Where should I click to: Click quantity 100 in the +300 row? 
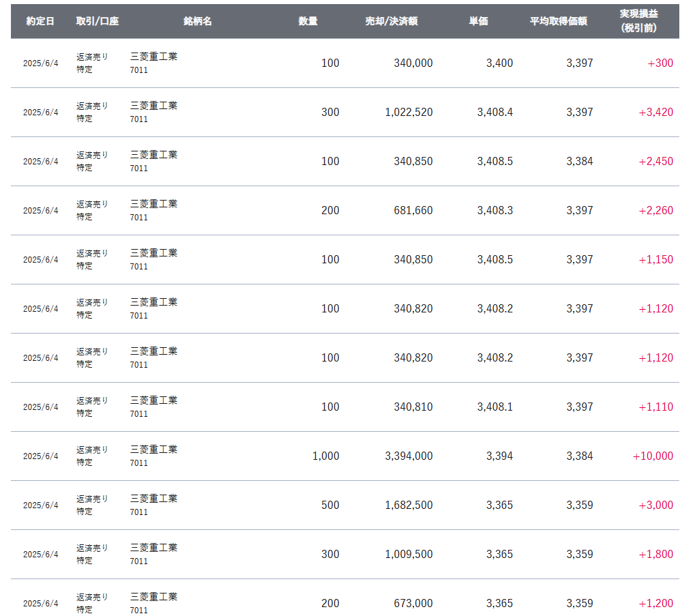coord(330,63)
